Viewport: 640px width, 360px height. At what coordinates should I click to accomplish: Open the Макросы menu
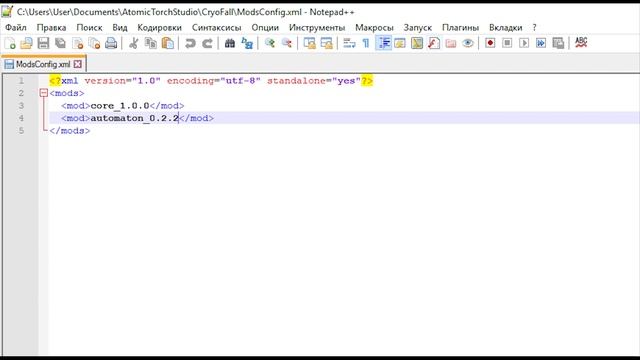[374, 27]
